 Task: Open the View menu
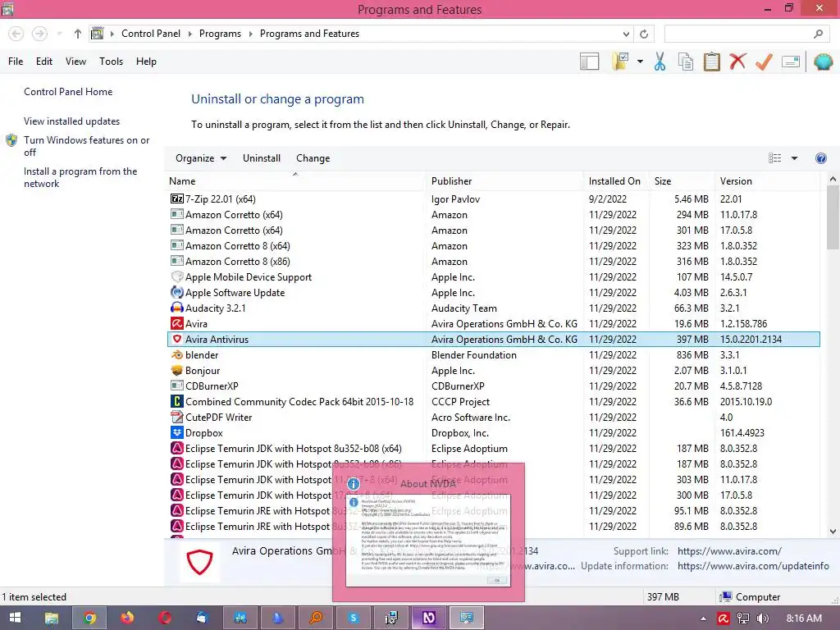(75, 62)
